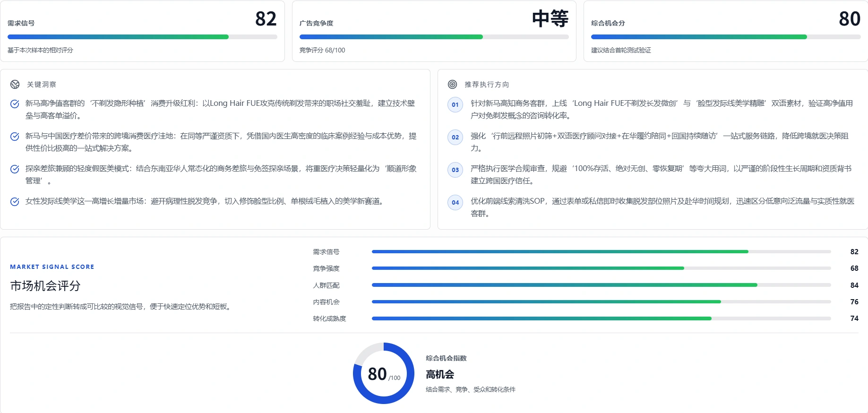The image size is (868, 413).
Task: Click the 80/100 donut chart
Action: [x=384, y=373]
